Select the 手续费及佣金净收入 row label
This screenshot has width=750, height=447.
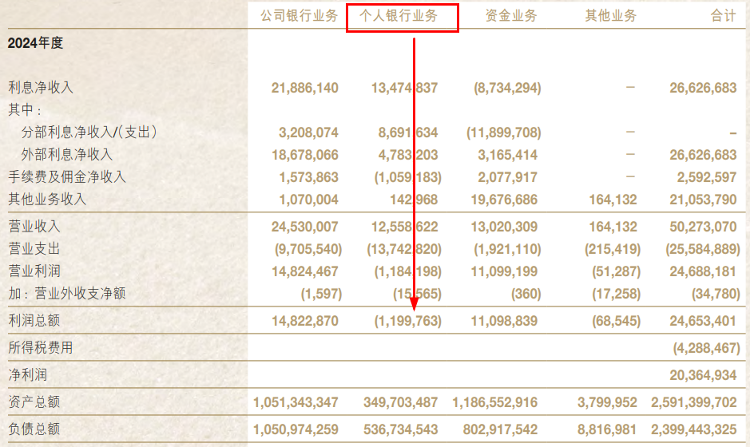click(x=67, y=177)
